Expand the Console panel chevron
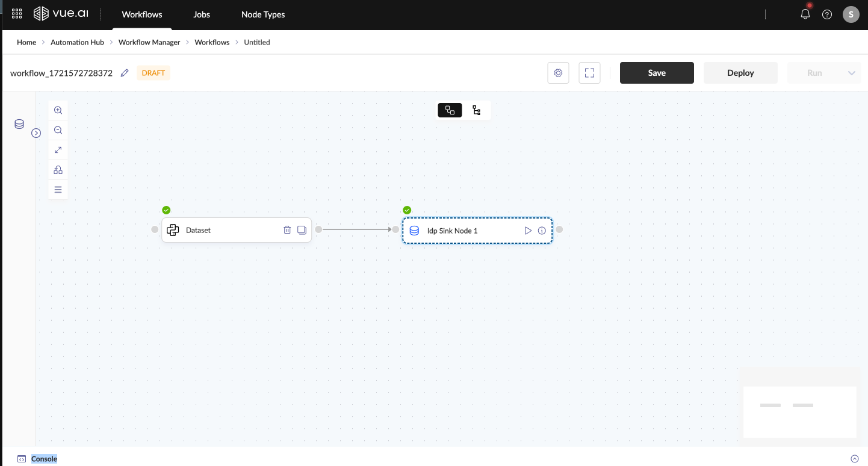 click(854, 459)
